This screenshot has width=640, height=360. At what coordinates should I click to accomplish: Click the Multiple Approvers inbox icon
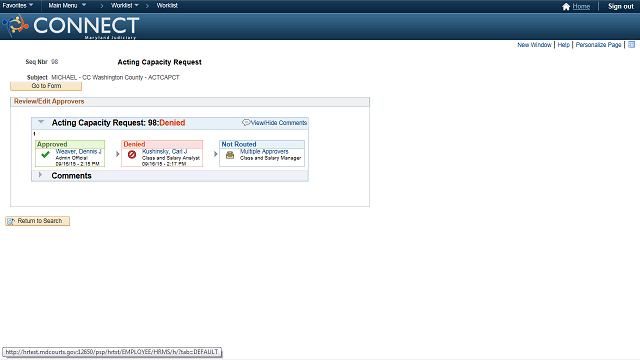(x=230, y=155)
